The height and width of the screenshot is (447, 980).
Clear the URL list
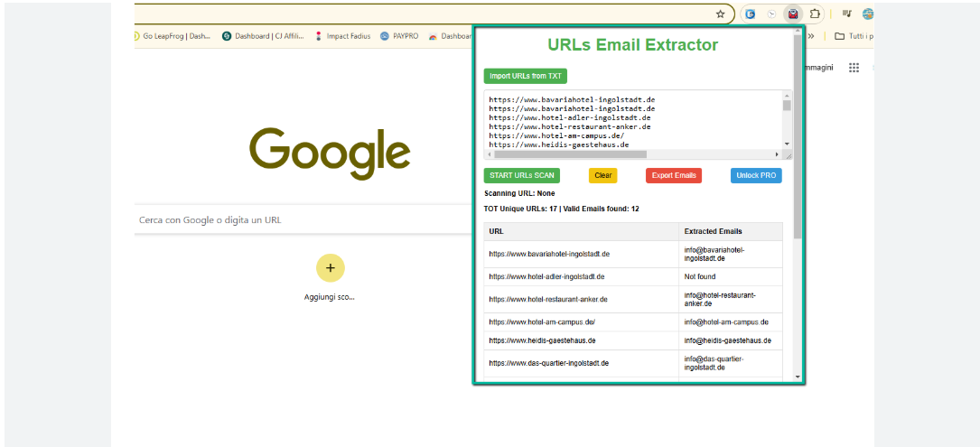603,176
